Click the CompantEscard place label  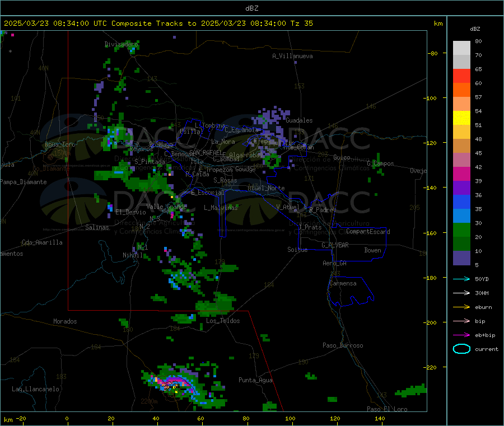[368, 232]
